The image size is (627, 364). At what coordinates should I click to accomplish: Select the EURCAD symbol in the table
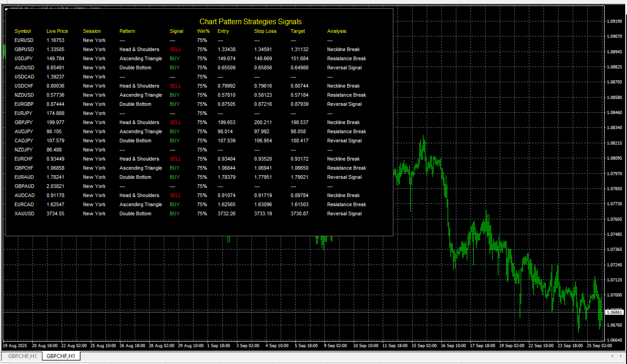tap(25, 204)
